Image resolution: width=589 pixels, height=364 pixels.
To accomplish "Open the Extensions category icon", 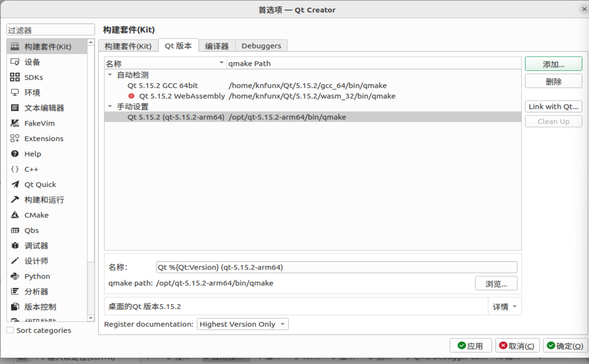I will [15, 139].
